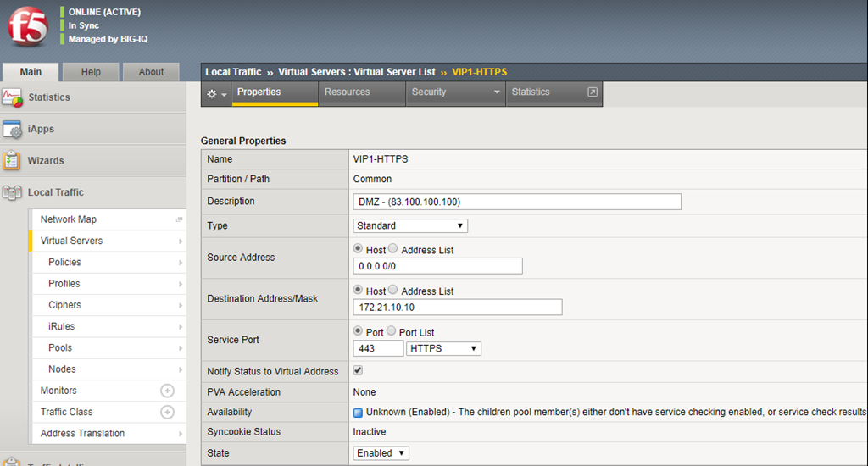Image resolution: width=868 pixels, height=466 pixels.
Task: Toggle Notify Status to Virtual Address checkbox
Action: coord(359,371)
